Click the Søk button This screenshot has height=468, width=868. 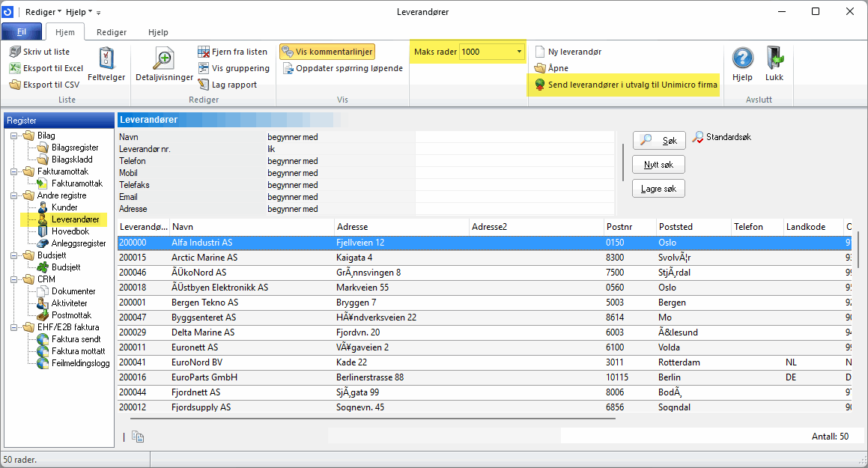tap(658, 141)
